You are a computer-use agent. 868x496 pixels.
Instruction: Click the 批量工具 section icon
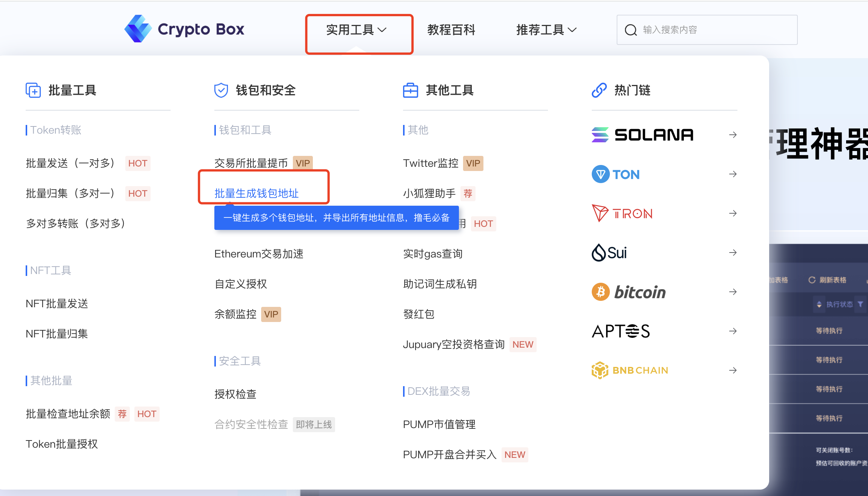33,90
